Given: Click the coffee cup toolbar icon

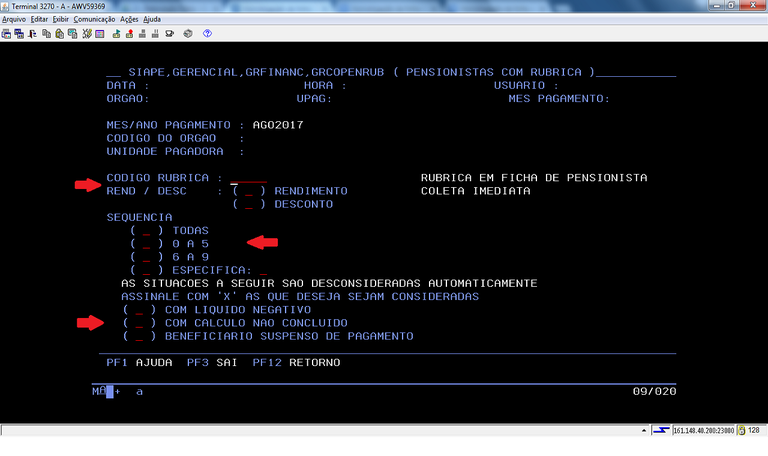Looking at the screenshot, I should pyautogui.click(x=169, y=34).
